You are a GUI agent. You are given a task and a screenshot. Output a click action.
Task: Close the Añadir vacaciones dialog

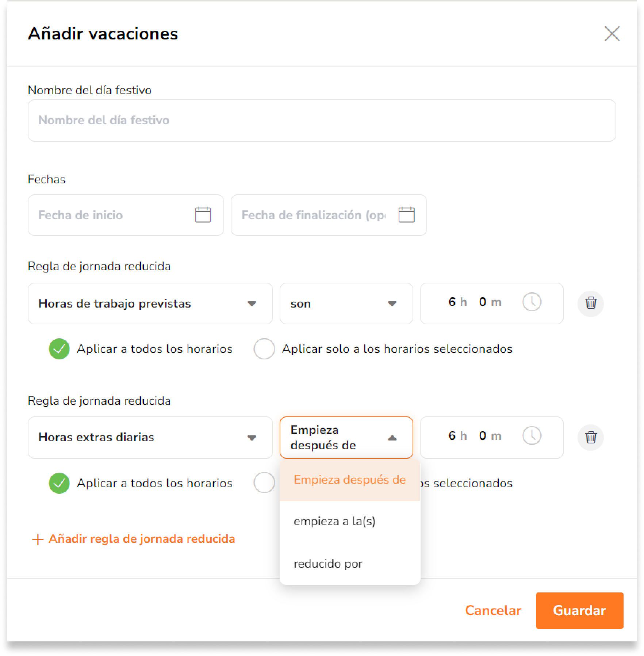click(x=612, y=34)
